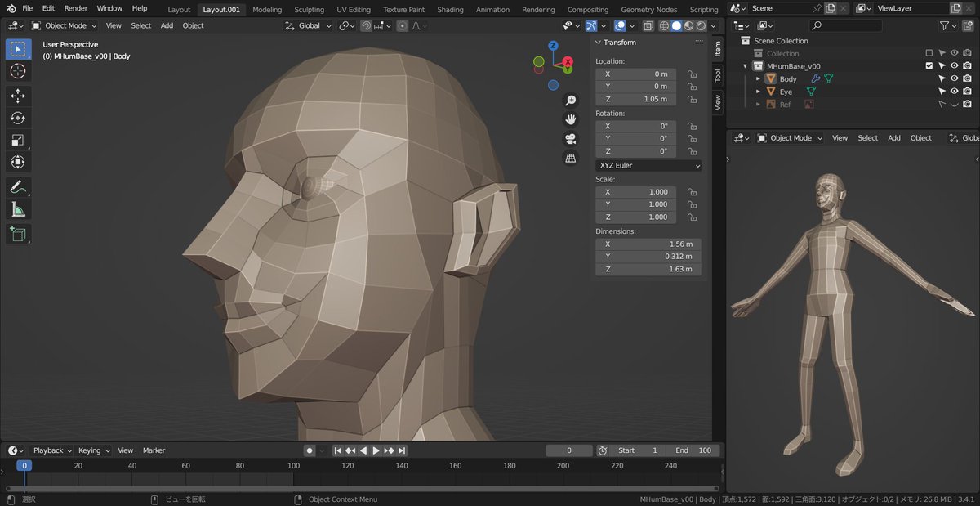This screenshot has width=980, height=506.
Task: Click the Location Z value field
Action: click(635, 99)
